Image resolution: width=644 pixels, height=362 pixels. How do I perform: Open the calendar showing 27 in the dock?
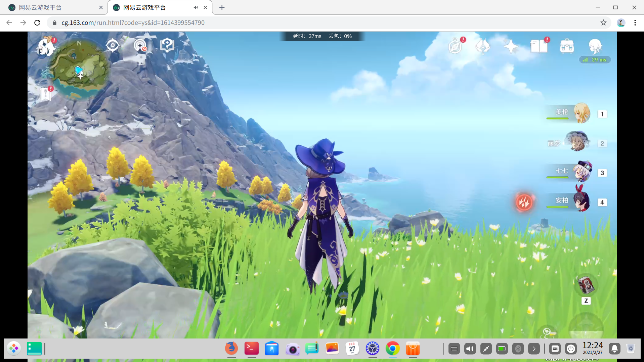point(352,348)
